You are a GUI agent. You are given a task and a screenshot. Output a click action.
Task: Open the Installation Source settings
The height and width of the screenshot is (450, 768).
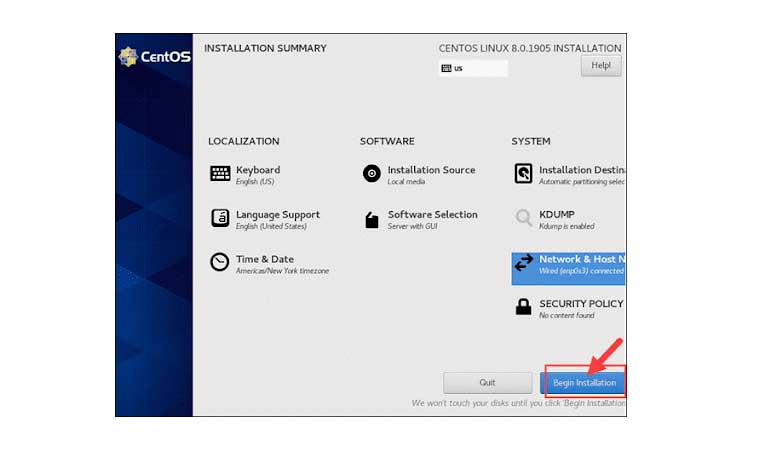point(419,175)
